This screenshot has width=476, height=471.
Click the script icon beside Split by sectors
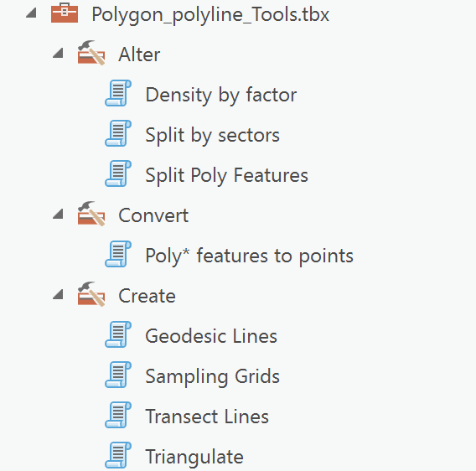[118, 133]
